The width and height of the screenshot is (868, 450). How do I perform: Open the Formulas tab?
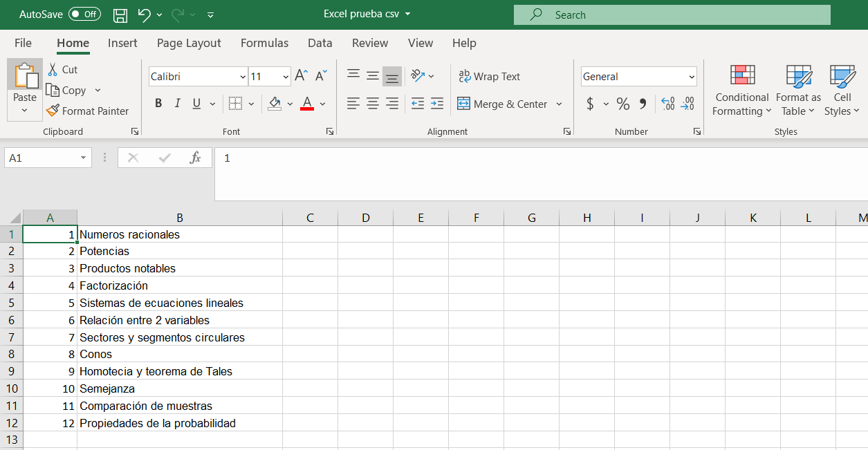(x=264, y=43)
